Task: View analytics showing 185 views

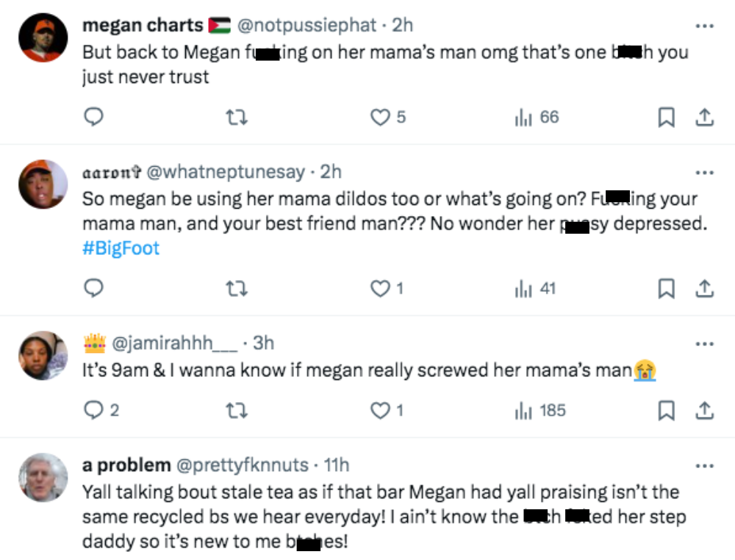Action: coord(540,410)
